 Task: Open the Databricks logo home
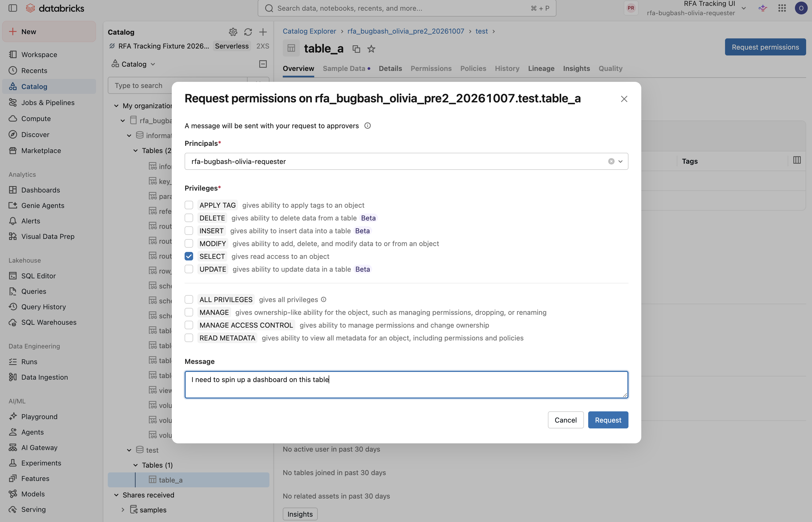[55, 8]
